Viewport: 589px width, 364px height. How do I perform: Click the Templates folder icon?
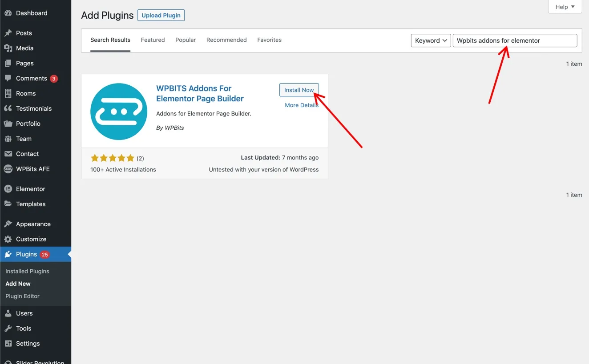click(x=8, y=204)
